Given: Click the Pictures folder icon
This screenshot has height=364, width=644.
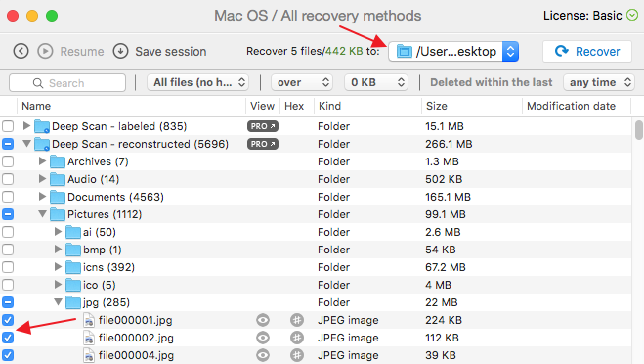Looking at the screenshot, I should [x=58, y=214].
